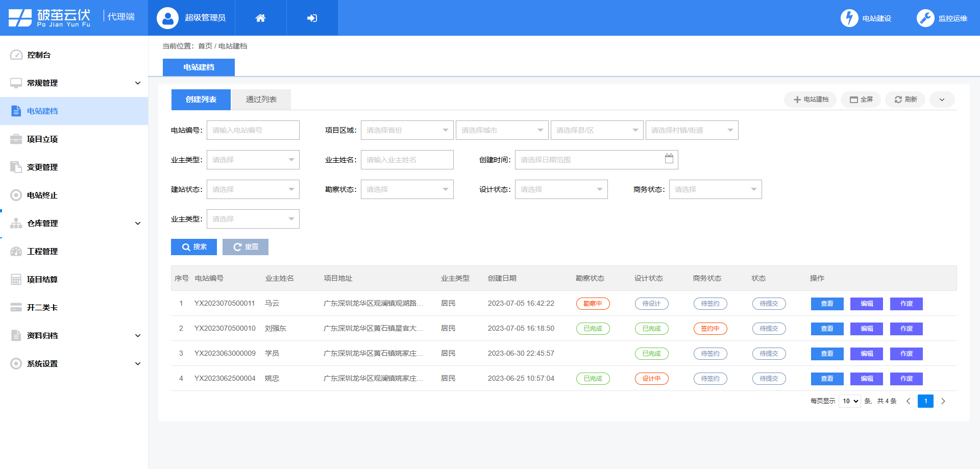
Task: Open the 控制台 dashboard from sidebar
Action: coord(38,55)
